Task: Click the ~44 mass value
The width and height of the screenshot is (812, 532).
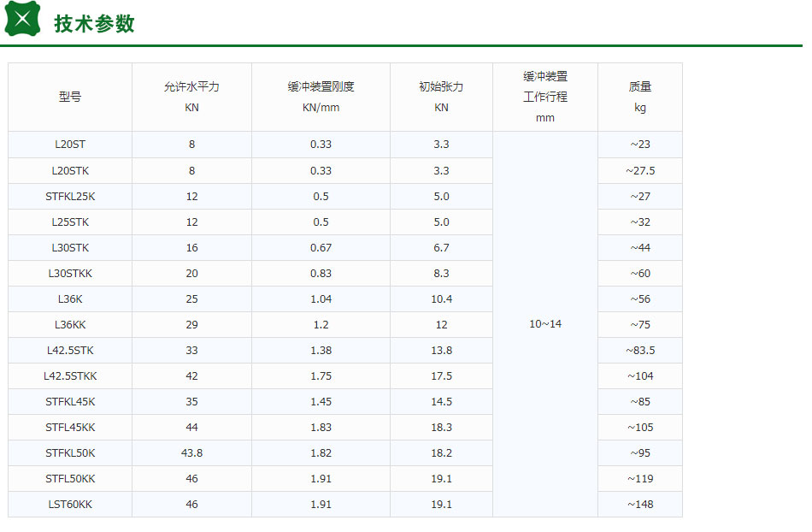Action: 640,248
